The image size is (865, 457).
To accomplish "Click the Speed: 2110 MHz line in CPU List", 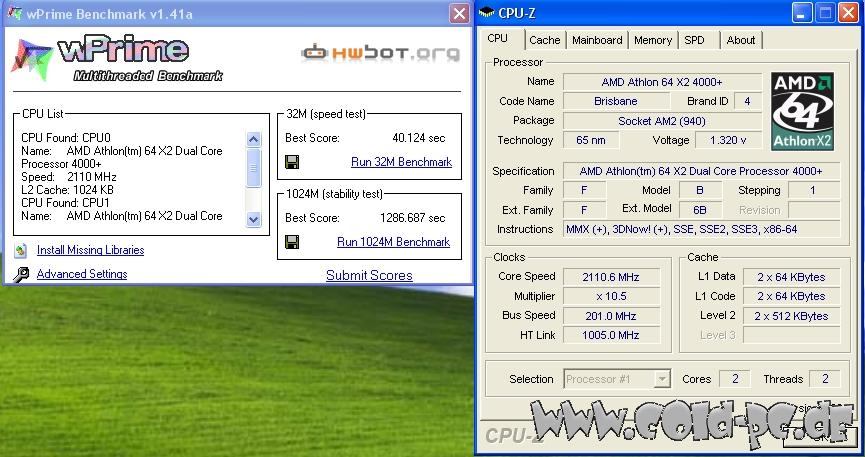I will (x=69, y=177).
